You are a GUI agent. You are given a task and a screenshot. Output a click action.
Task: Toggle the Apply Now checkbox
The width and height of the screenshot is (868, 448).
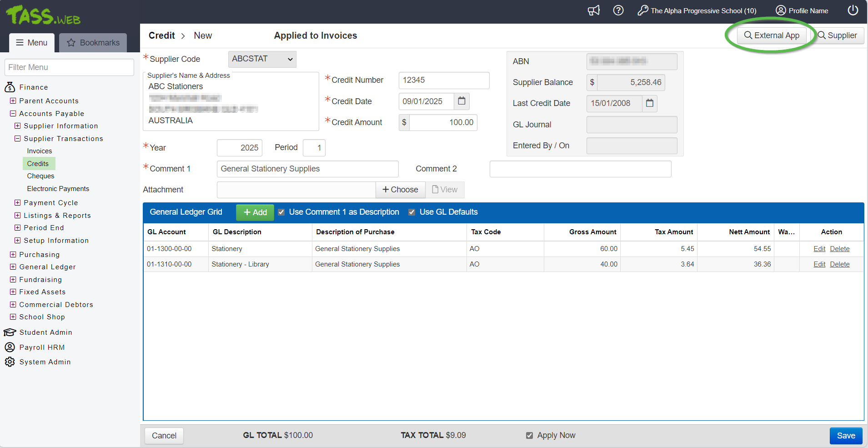529,435
